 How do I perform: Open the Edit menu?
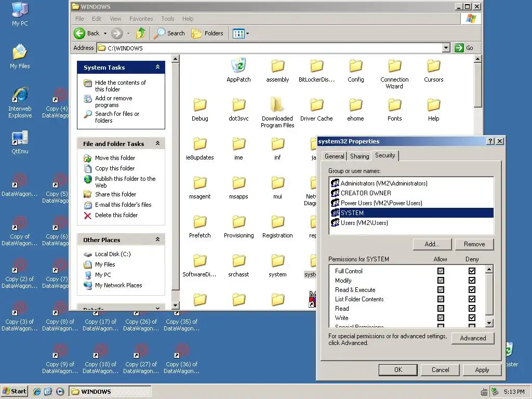97,19
